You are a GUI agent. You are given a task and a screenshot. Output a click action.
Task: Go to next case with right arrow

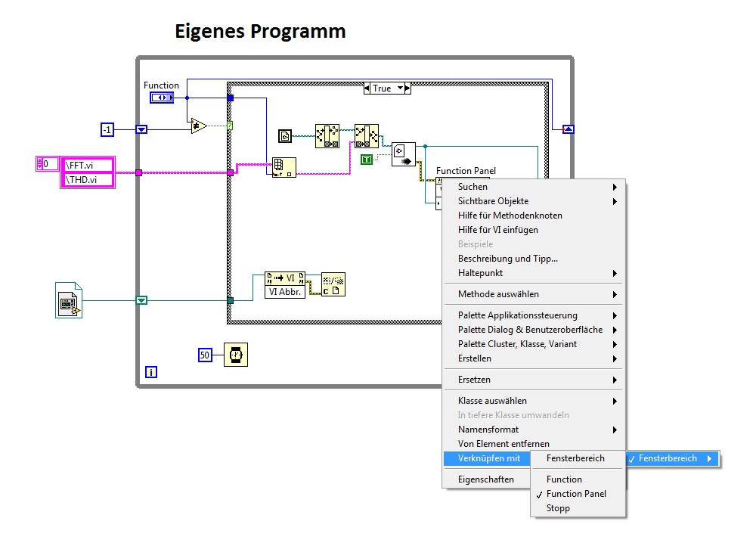pos(407,88)
